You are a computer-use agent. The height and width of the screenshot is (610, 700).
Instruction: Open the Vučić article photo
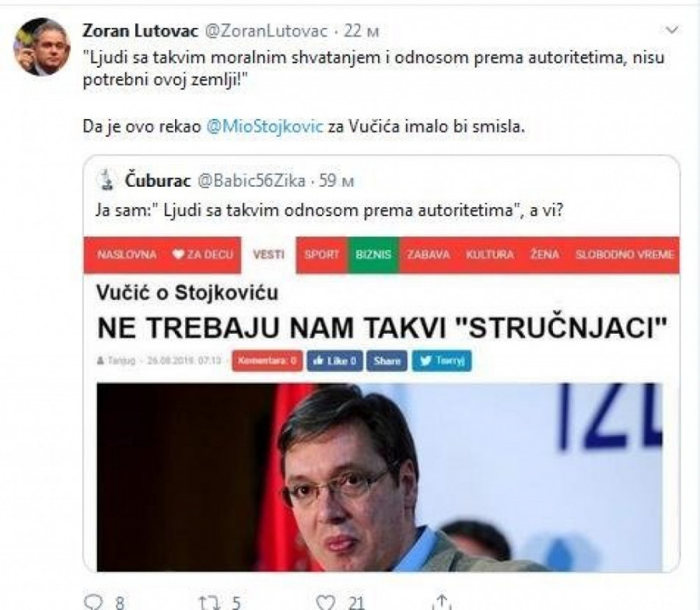pyautogui.click(x=379, y=477)
